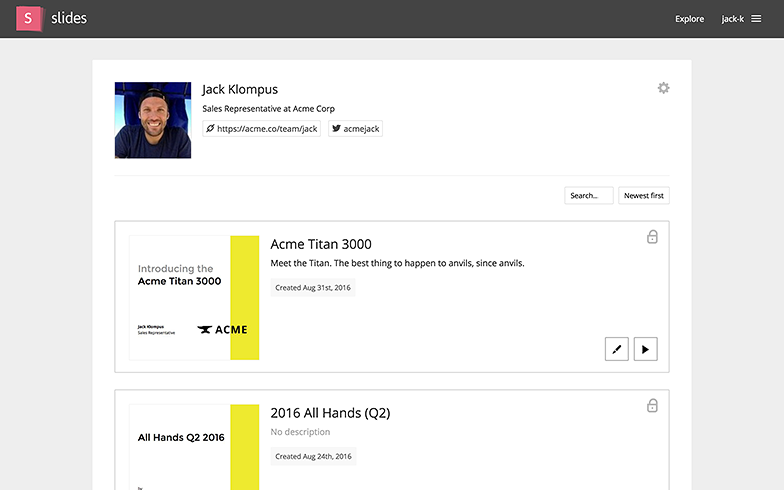The height and width of the screenshot is (490, 784).
Task: Click Jack Klompus profile photo
Action: (153, 120)
